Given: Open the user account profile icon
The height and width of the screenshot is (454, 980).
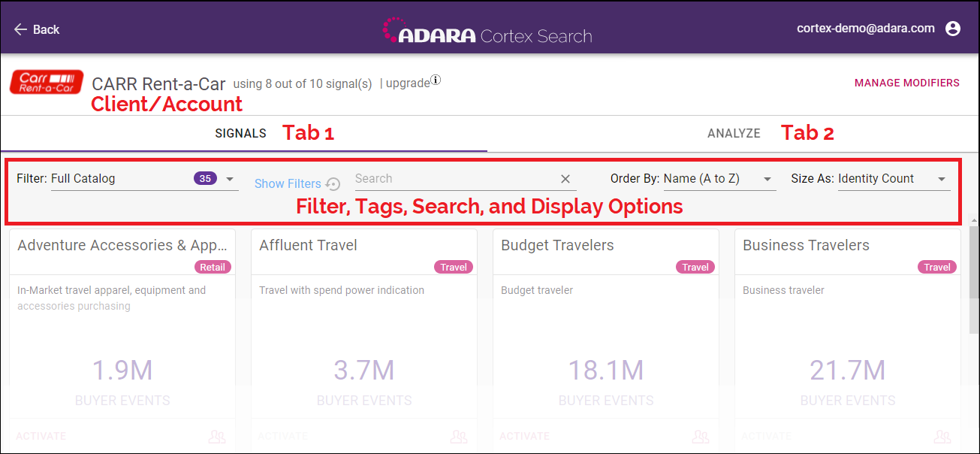Looking at the screenshot, I should point(953,29).
